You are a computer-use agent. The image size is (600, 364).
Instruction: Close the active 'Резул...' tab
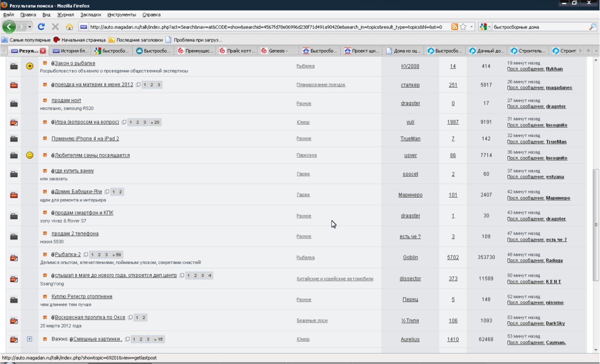click(x=43, y=50)
